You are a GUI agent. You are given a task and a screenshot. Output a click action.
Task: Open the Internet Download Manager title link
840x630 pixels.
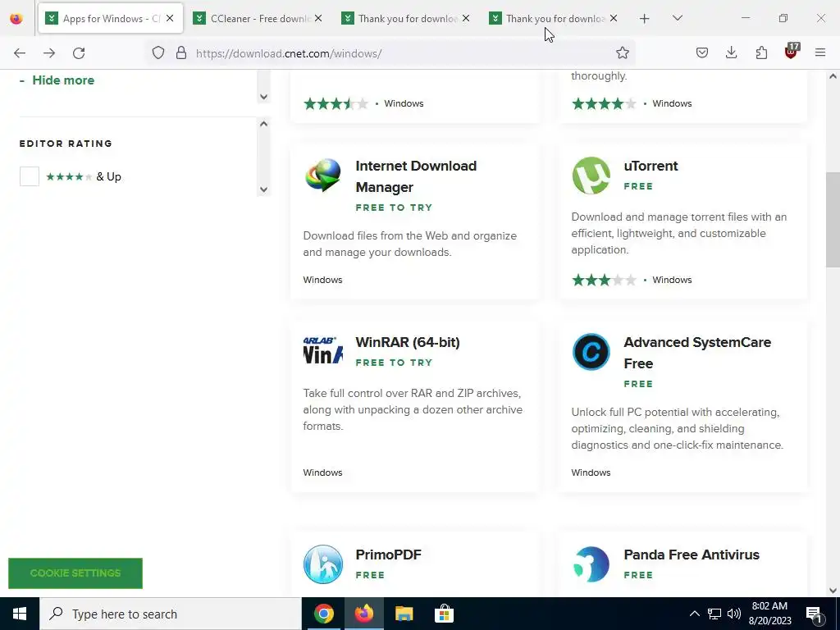point(416,176)
